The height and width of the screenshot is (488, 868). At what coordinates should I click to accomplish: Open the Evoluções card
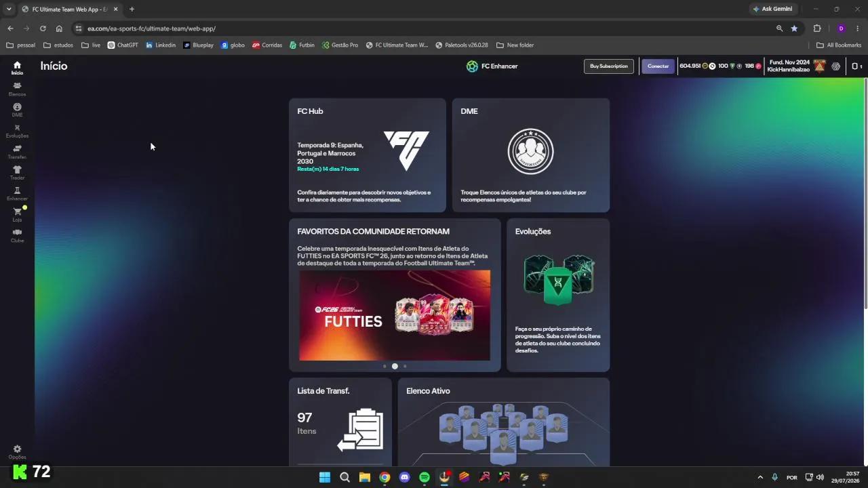click(557, 295)
